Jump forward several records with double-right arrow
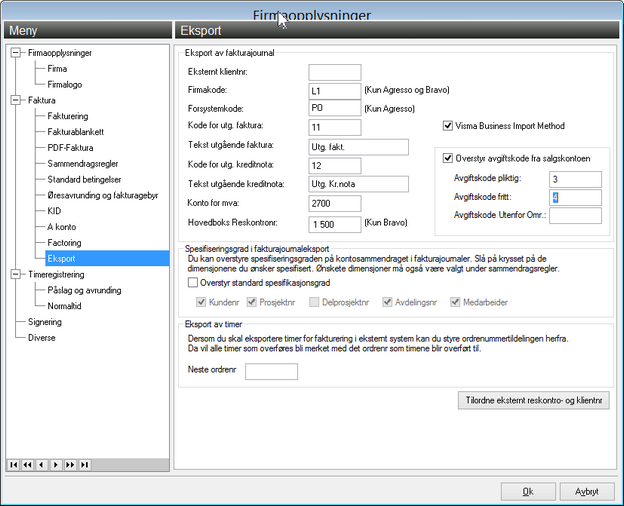This screenshot has width=624, height=506. tap(70, 465)
